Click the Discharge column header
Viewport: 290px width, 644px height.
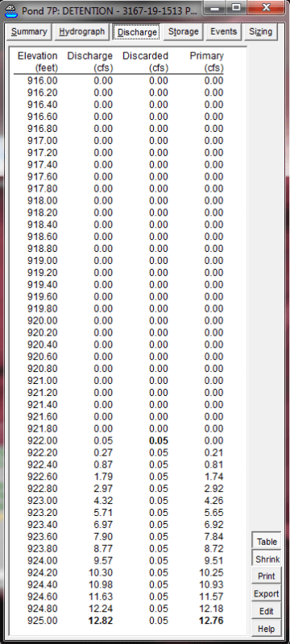[x=90, y=62]
